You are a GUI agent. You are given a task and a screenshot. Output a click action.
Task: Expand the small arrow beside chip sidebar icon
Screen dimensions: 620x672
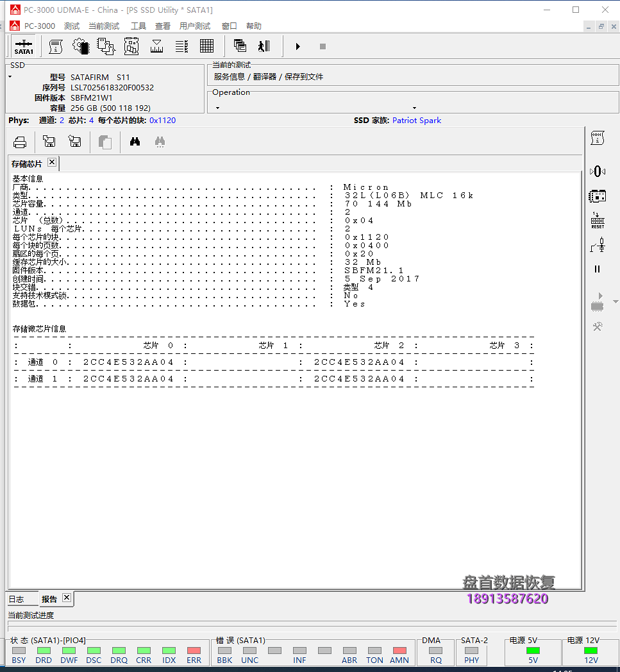[x=616, y=302]
